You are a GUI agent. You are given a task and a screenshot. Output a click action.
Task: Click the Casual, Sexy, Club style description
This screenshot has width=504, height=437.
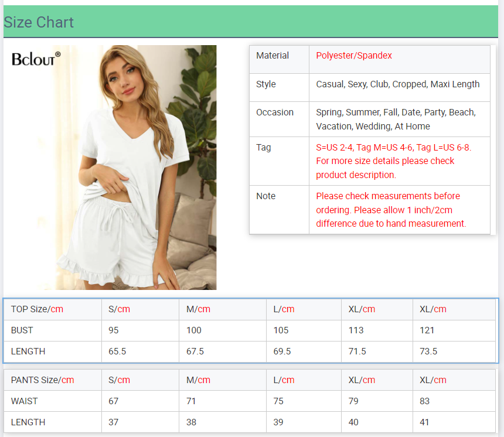click(x=397, y=84)
